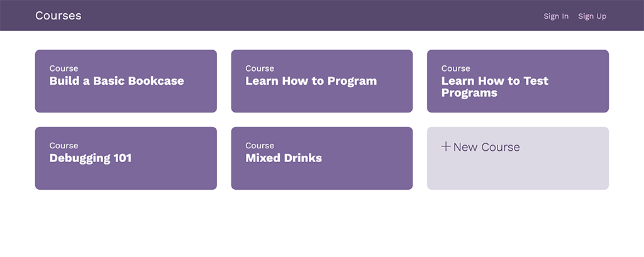Click the Course label above Build a Basic Bookcase
Viewport: 644px width, 257px height.
click(x=64, y=68)
